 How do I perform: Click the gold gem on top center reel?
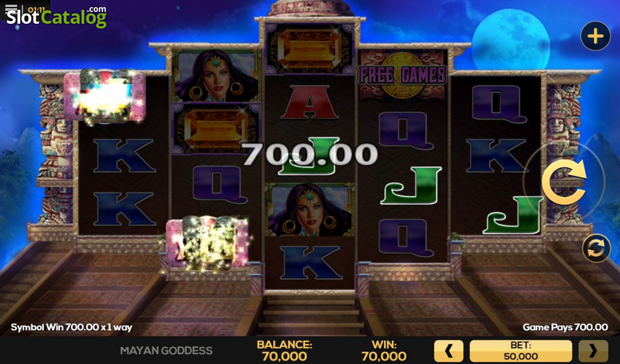[309, 48]
